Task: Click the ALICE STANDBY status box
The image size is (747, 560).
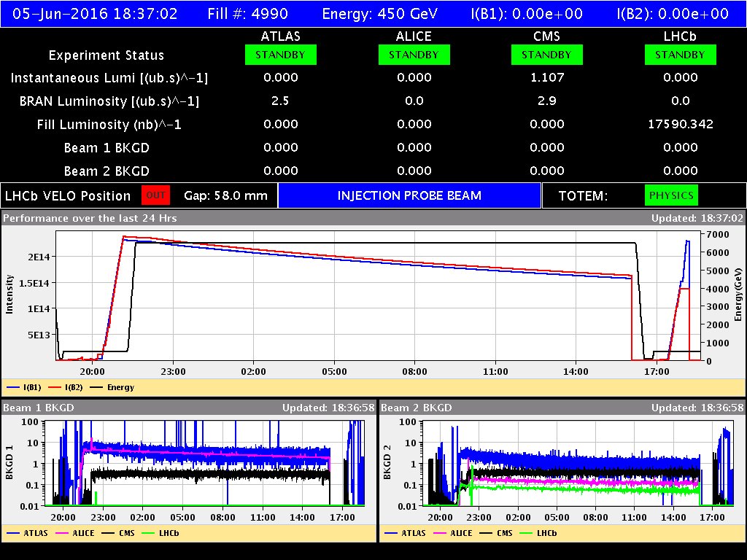Action: pos(414,55)
